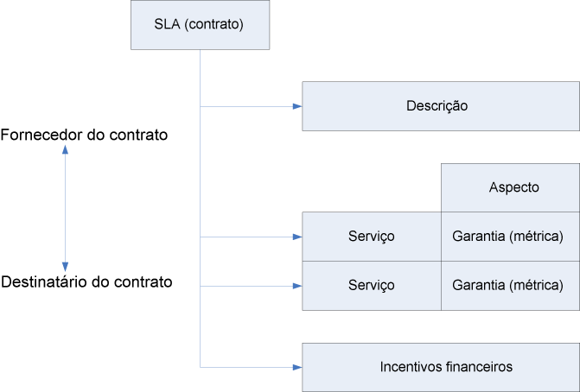Click the arrowhead pointing at Incentivos financeiros
580x392 pixels.
click(296, 367)
